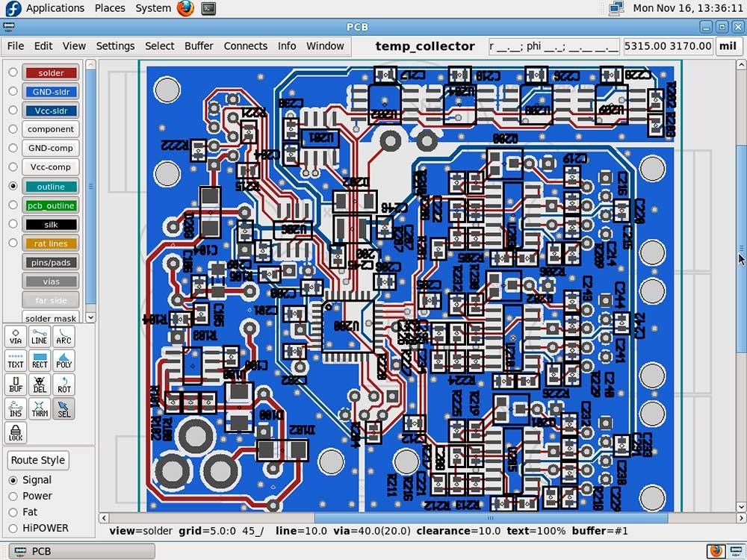The image size is (747, 560).
Task: Click the Fedora logo icon
Action: tap(13, 8)
